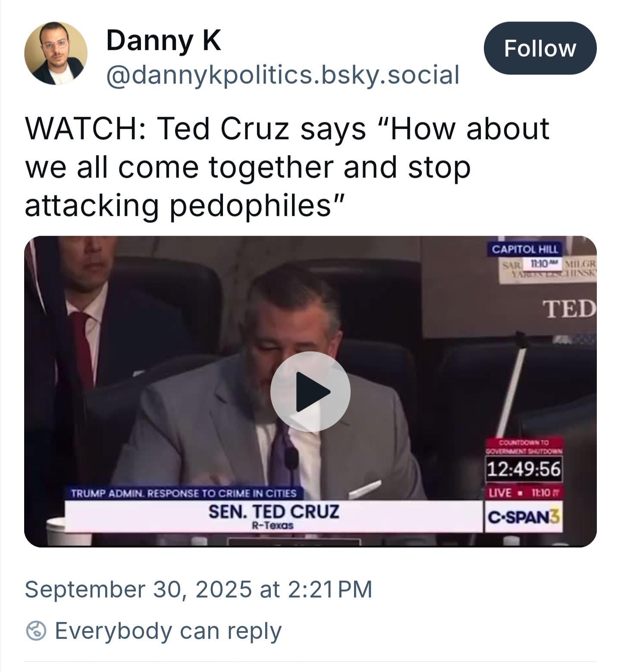The width and height of the screenshot is (621, 672).
Task: Click the CAPITOL HILL label in video
Action: 525,249
